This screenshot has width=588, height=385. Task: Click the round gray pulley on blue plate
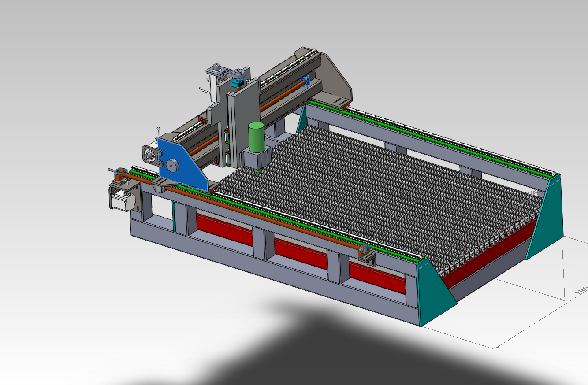pos(172,165)
